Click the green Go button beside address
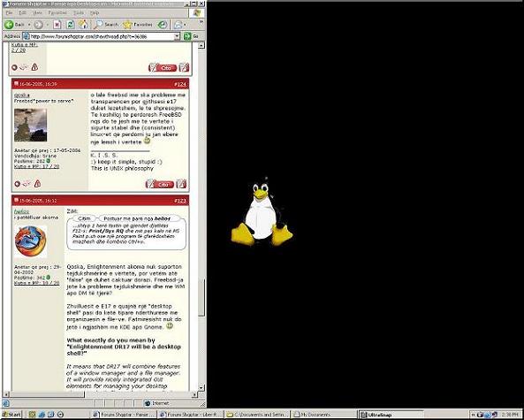The image size is (524, 420). 191,36
